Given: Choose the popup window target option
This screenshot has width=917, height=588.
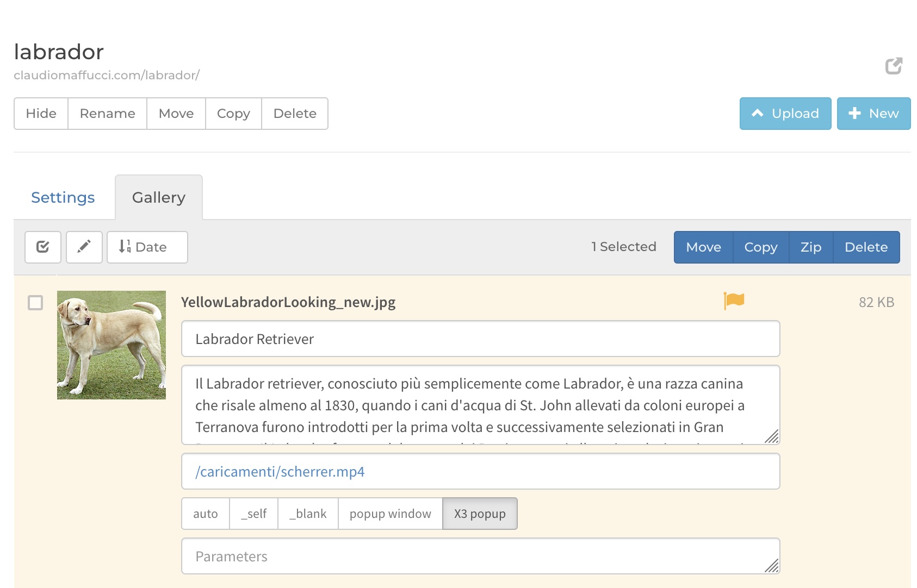Looking at the screenshot, I should point(391,514).
